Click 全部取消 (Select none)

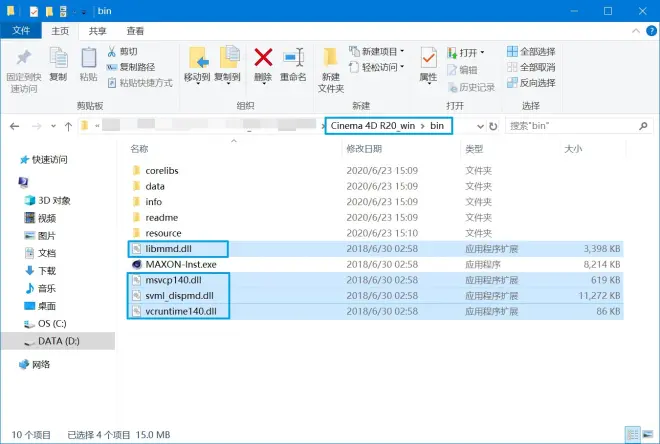click(531, 67)
